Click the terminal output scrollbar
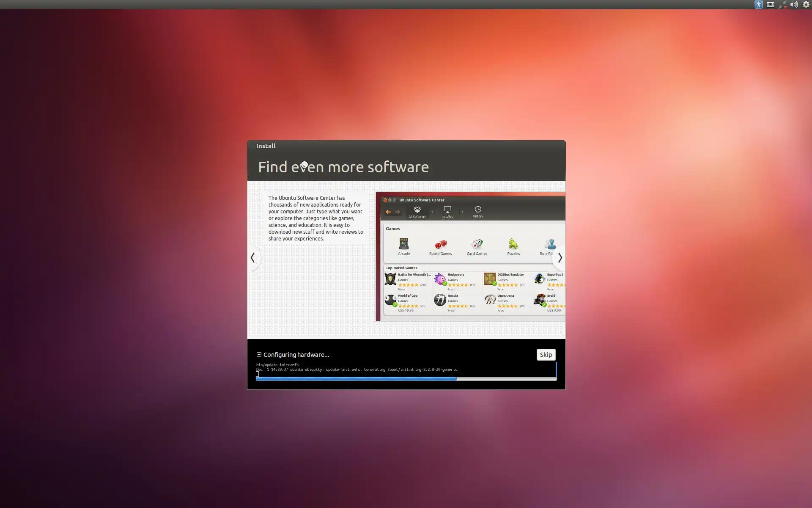Viewport: 812px width, 508px height. [x=556, y=369]
